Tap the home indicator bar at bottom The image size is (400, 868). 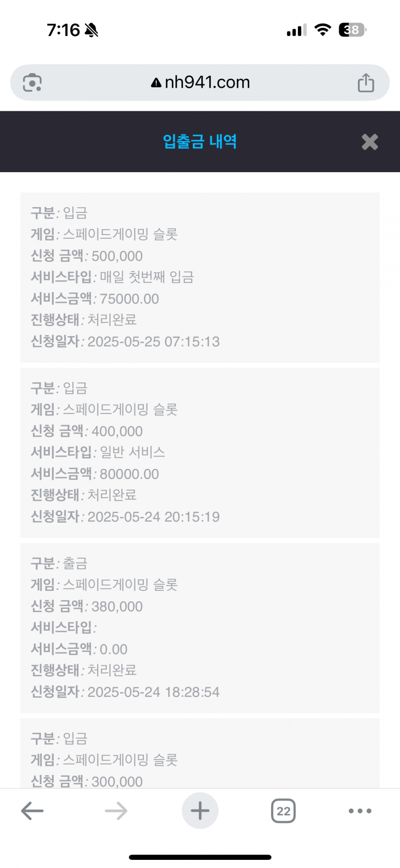pyautogui.click(x=200, y=857)
